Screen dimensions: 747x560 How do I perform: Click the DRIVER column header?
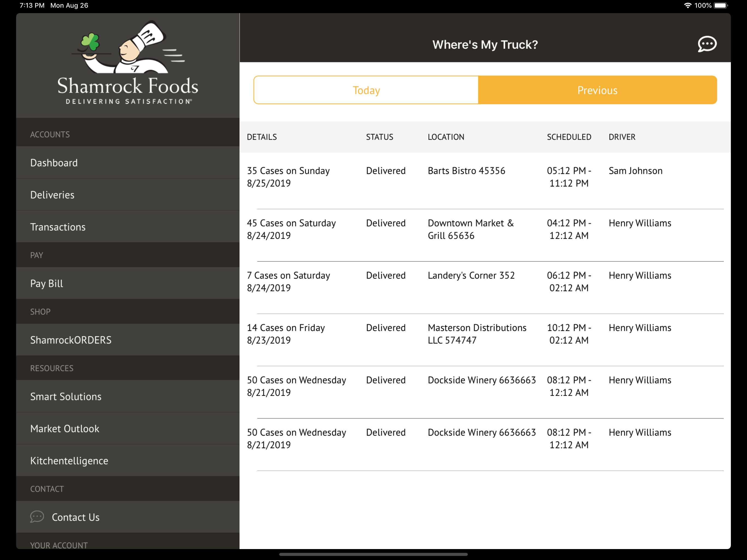[x=622, y=137]
